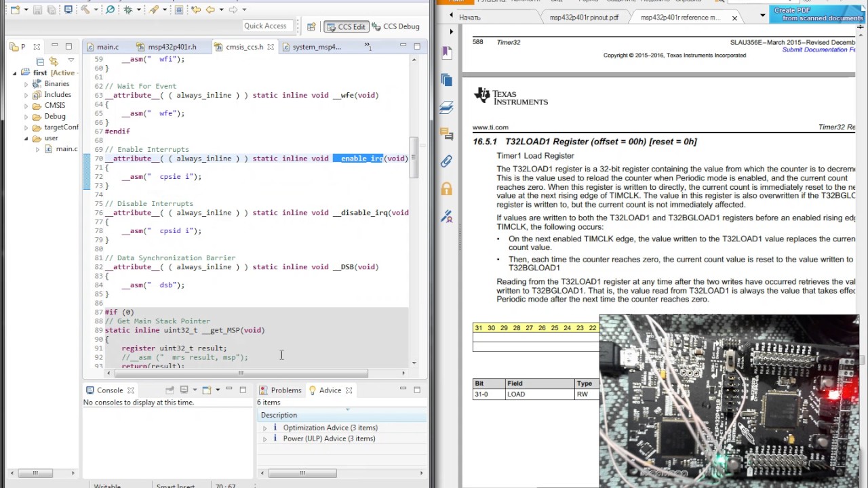Screen dimensions: 868x488
Task: Open the Bookmarks panel in PDF reader
Action: 446,52
